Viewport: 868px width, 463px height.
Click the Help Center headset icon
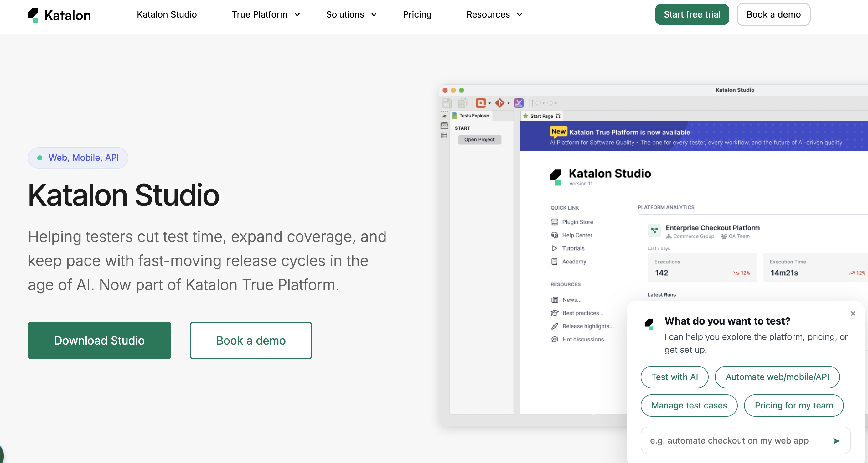point(554,235)
